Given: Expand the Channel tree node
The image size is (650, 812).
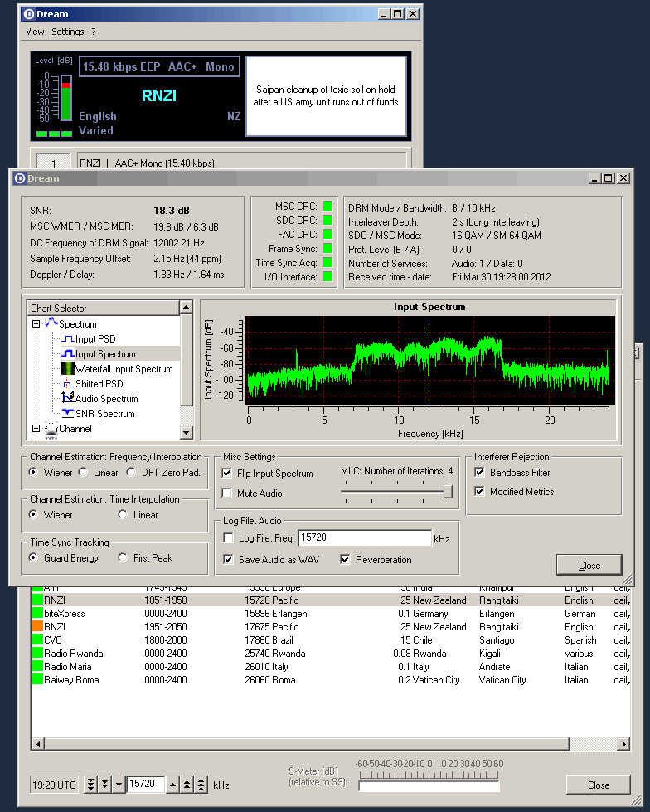Looking at the screenshot, I should click(x=36, y=429).
